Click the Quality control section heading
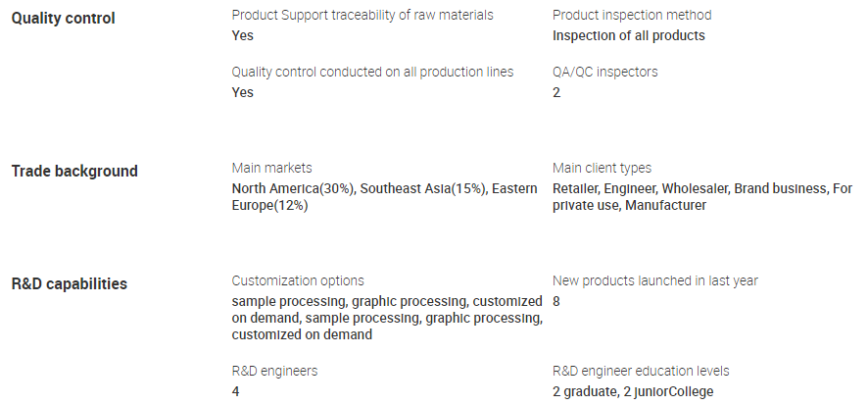The image size is (868, 405). tap(63, 19)
